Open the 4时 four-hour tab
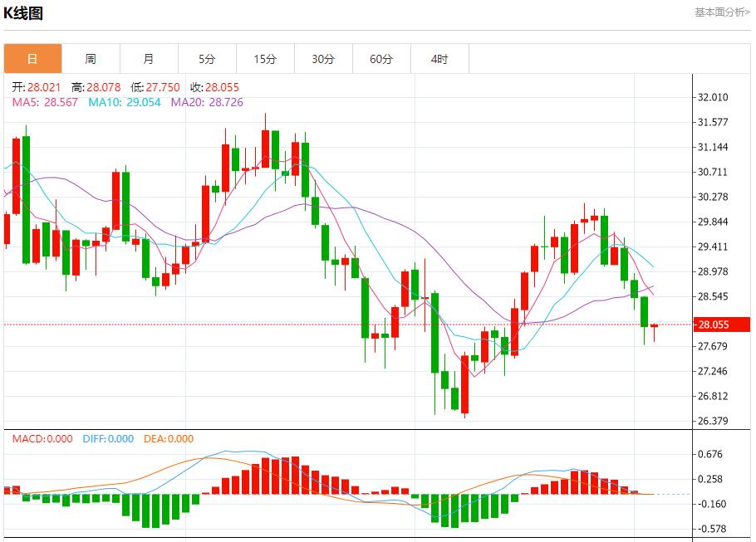Image resolution: width=756 pixels, height=542 pixels. pyautogui.click(x=439, y=59)
